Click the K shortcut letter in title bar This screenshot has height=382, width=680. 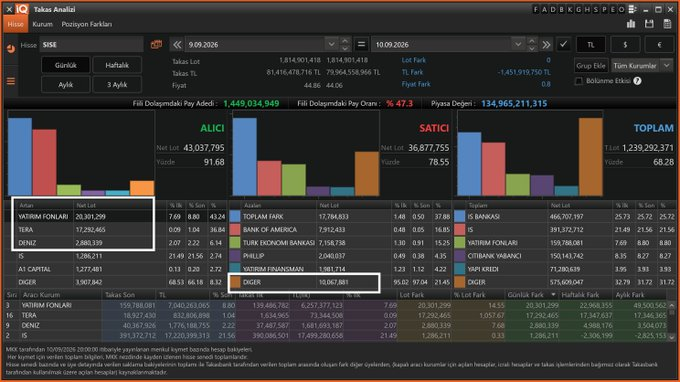[x=570, y=10]
